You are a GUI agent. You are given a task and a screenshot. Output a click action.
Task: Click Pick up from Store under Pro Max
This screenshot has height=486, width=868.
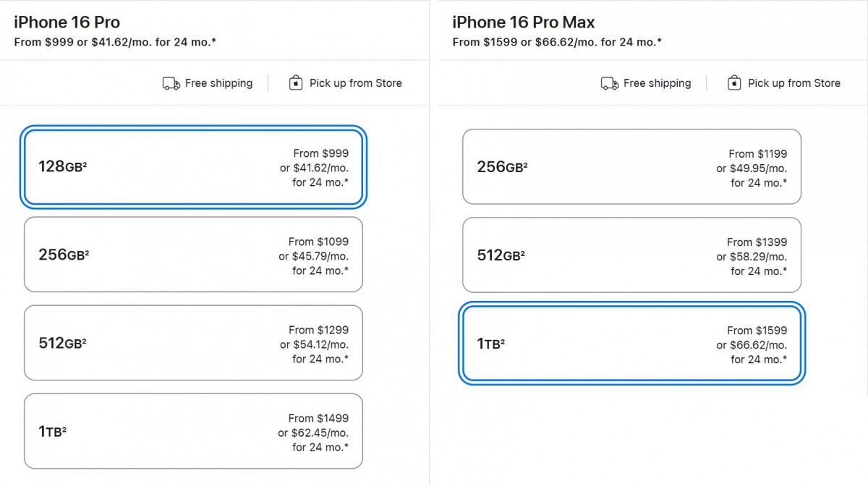coord(793,83)
